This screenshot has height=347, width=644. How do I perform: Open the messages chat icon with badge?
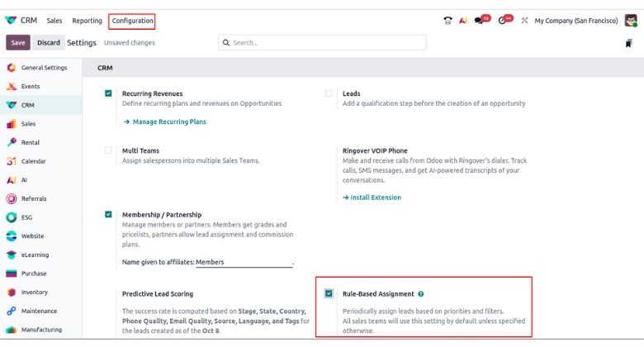481,21
